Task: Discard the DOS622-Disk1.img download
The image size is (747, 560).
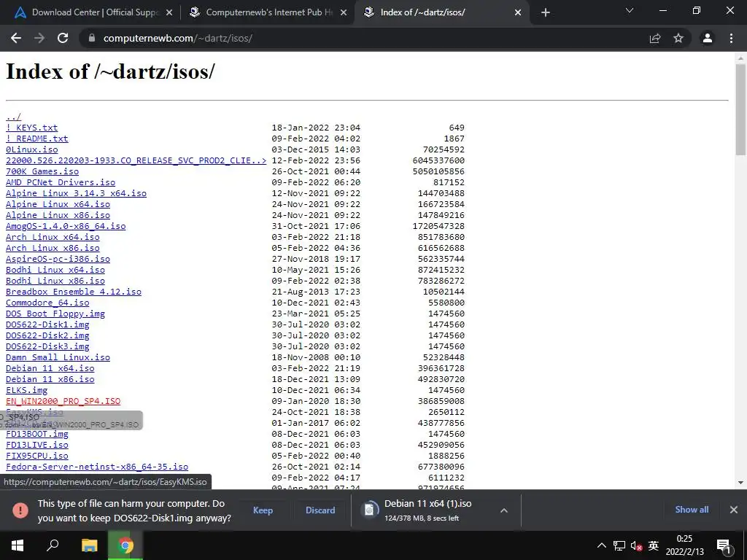Action: click(x=320, y=510)
